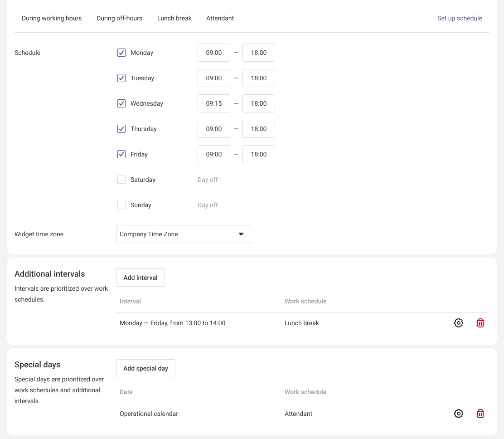Go to the Attendant tab
Image resolution: width=504 pixels, height=439 pixels.
(220, 18)
